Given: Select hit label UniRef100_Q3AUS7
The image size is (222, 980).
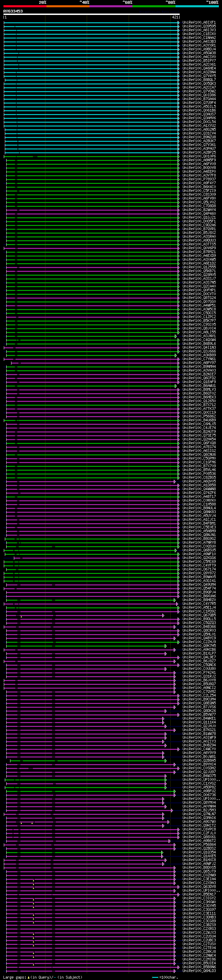Looking at the screenshot, I should coord(199,114).
